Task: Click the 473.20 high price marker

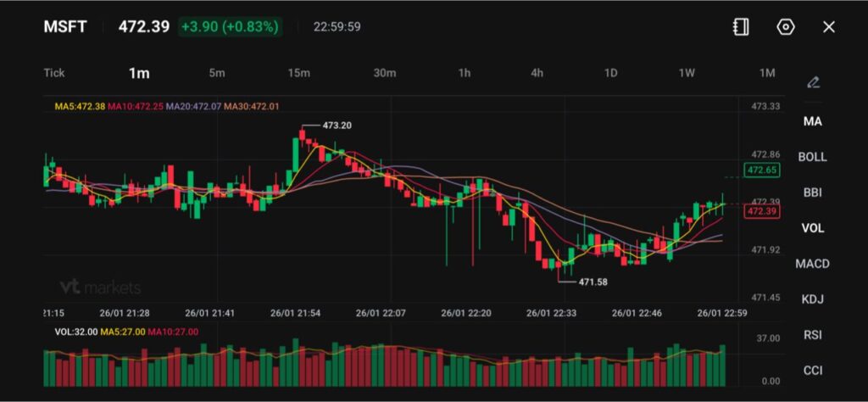Action: coord(337,126)
